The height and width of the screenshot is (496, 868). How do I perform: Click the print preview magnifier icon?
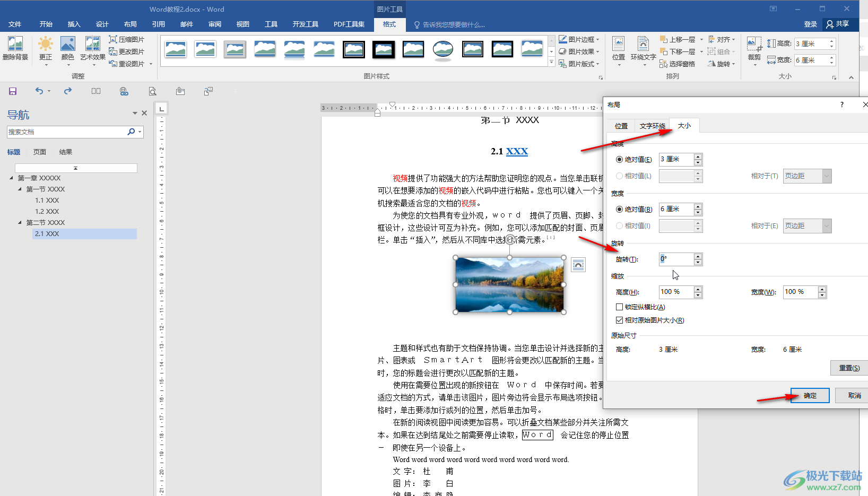click(152, 91)
